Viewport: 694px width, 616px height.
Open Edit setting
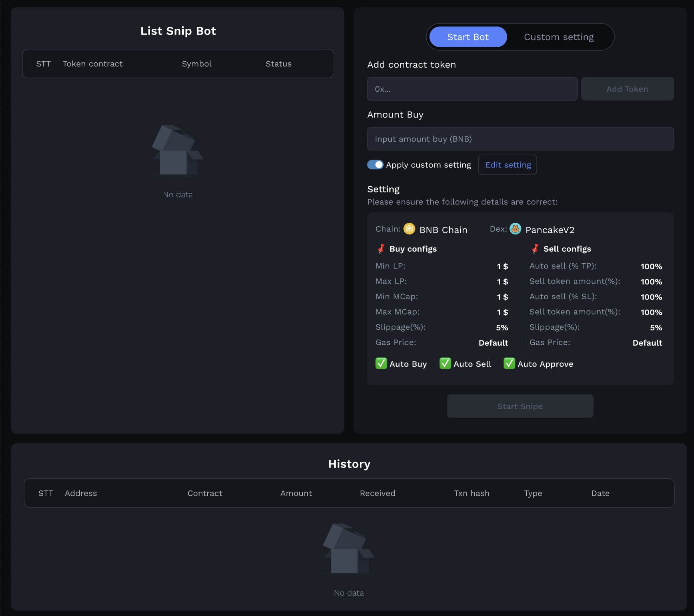(508, 165)
